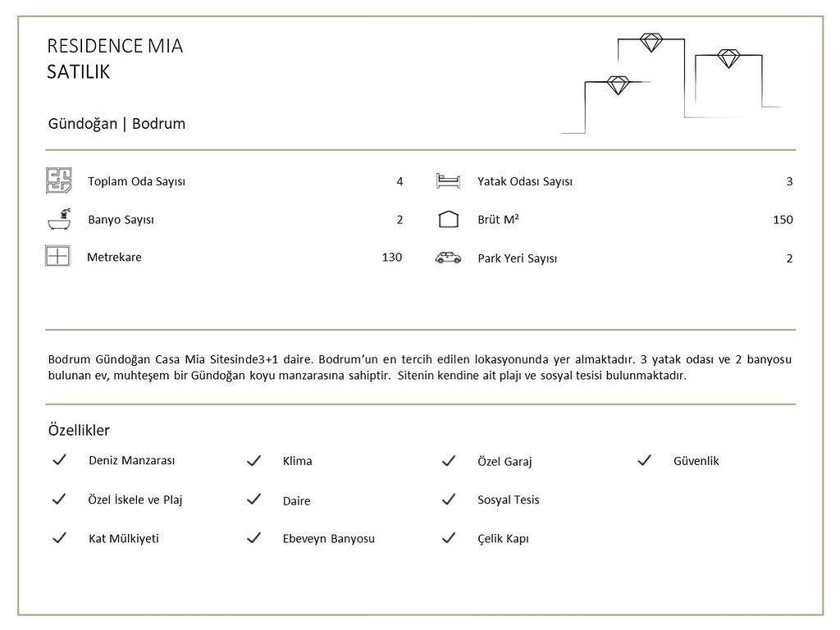Click the bathtub icon next to Banyo Sayısı
Viewport: 840px width, 630px height.
[x=59, y=219]
